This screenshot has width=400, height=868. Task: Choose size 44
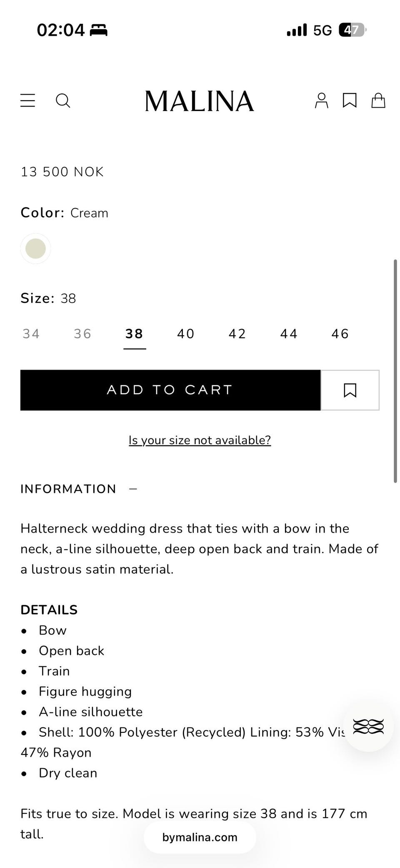pos(289,334)
